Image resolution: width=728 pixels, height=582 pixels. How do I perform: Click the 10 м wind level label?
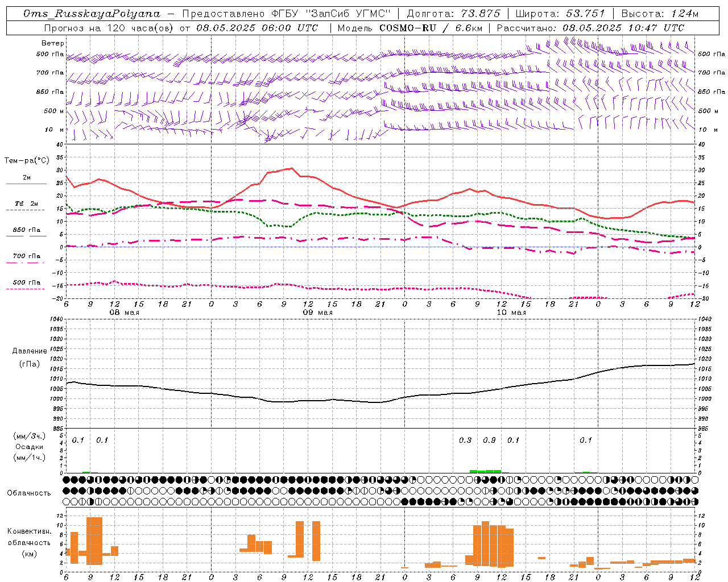click(x=54, y=130)
